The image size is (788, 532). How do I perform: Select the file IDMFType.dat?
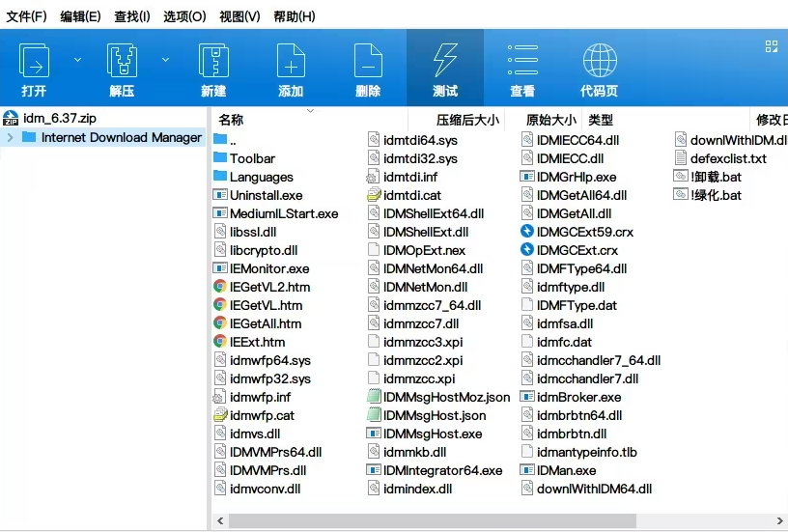point(577,305)
